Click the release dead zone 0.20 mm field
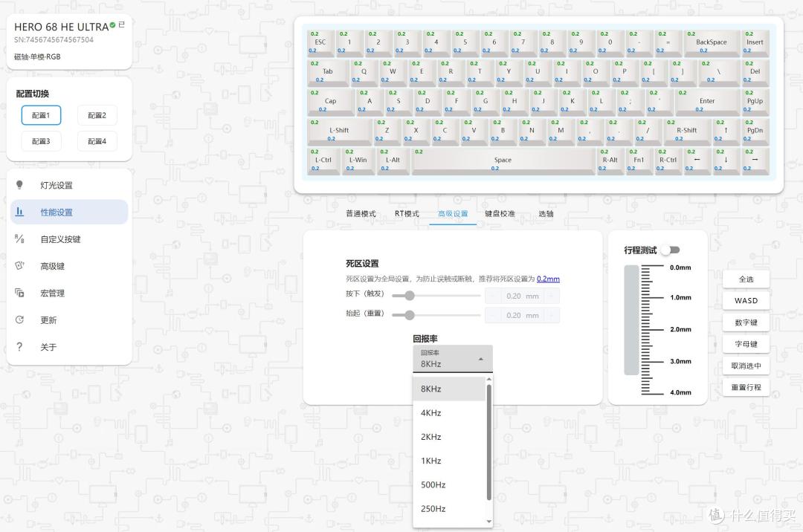This screenshot has height=532, width=803. point(523,315)
